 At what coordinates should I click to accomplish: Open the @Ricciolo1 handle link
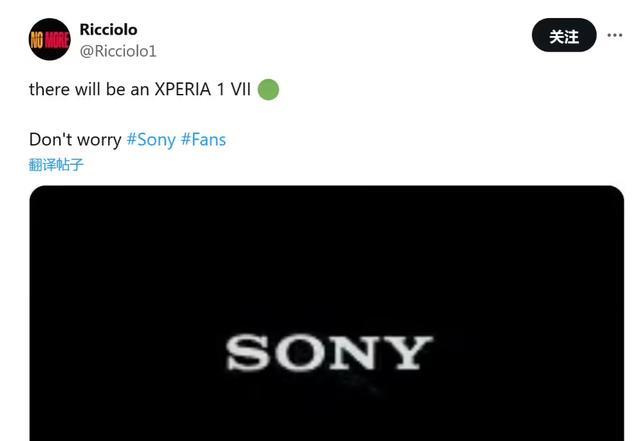tap(118, 51)
